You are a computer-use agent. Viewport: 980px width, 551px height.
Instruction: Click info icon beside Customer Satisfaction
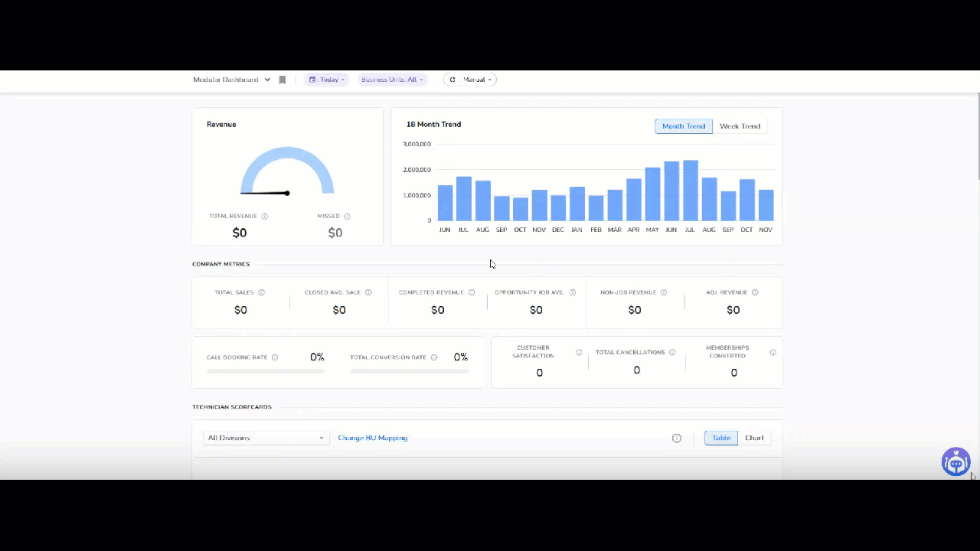(x=579, y=353)
